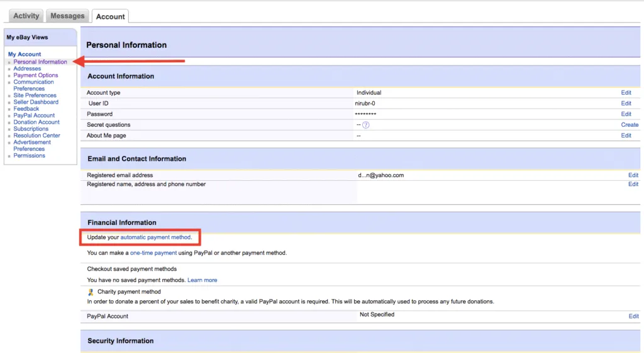View Feedback in the sidebar

pyautogui.click(x=26, y=109)
